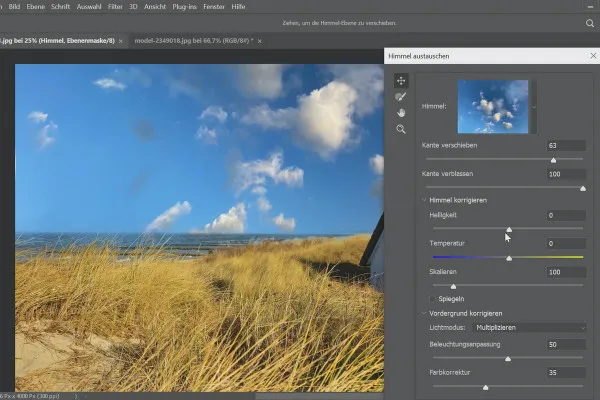Open the Hilfe menu

(x=238, y=7)
